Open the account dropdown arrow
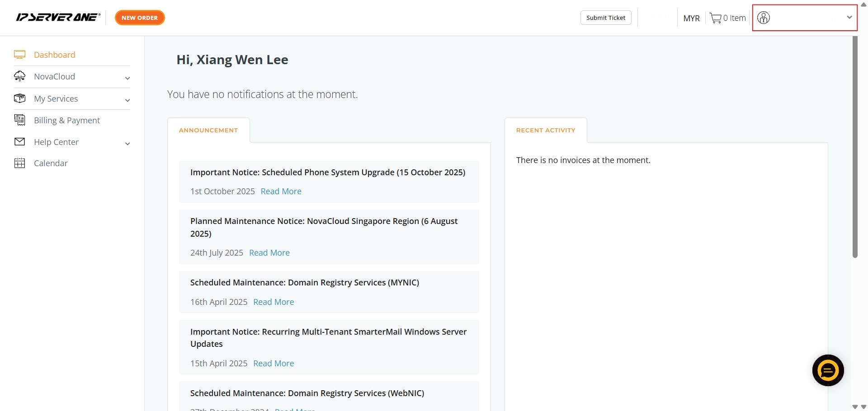Image resolution: width=868 pixels, height=411 pixels. click(x=849, y=18)
